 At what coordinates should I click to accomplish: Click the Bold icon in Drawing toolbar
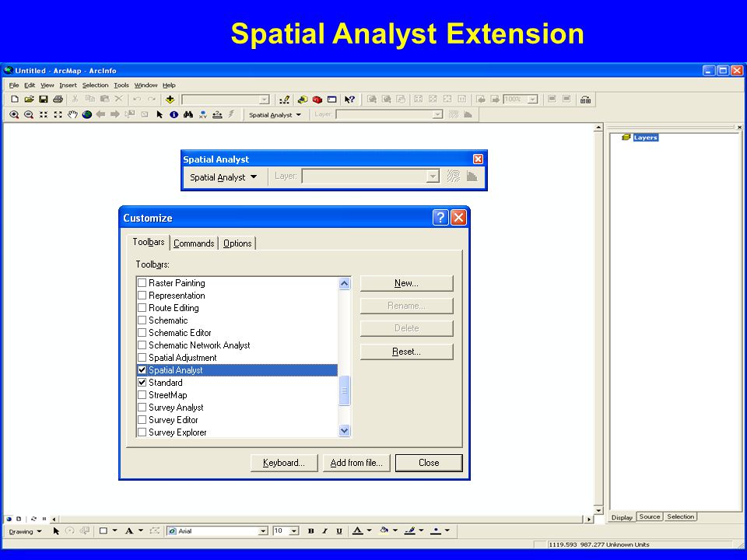[x=310, y=531]
